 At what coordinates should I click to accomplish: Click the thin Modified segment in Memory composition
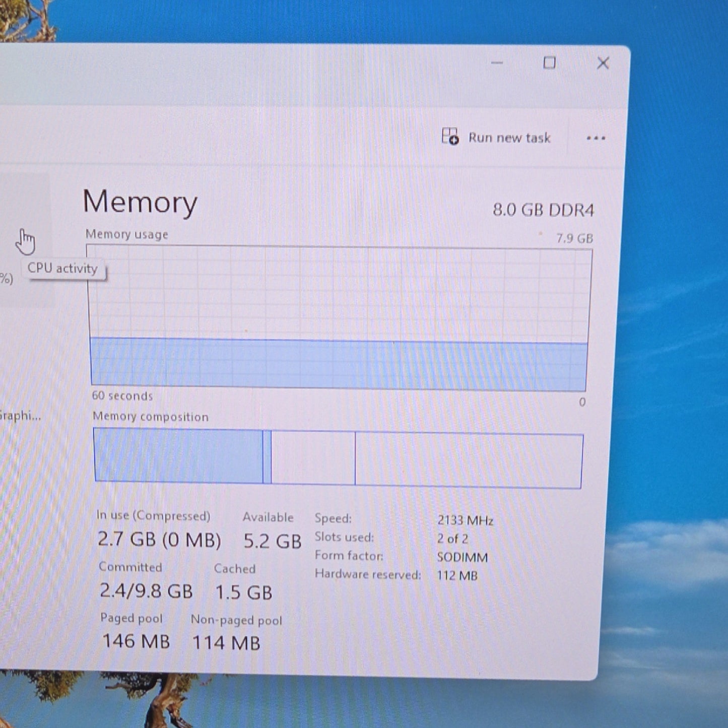pos(267,457)
